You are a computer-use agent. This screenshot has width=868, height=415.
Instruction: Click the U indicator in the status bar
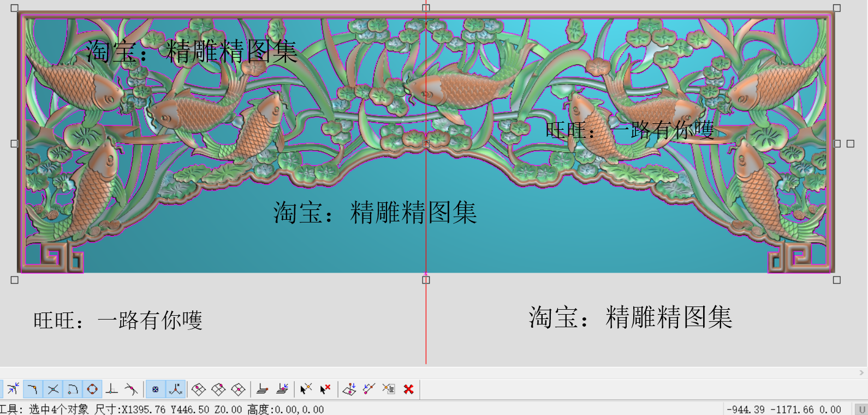pyautogui.click(x=861, y=410)
